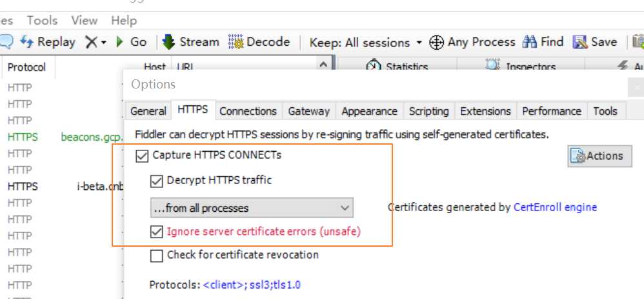
Task: Open the Appearance tab
Action: 369,112
